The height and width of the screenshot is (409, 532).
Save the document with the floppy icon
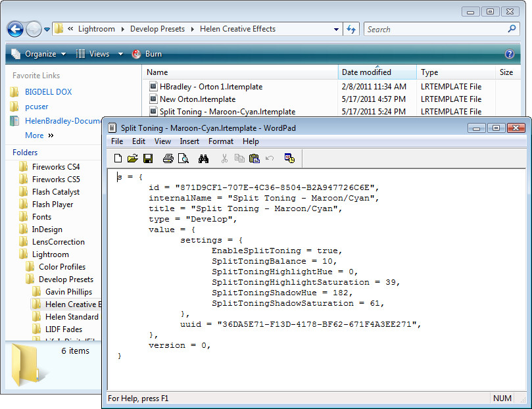click(x=147, y=158)
